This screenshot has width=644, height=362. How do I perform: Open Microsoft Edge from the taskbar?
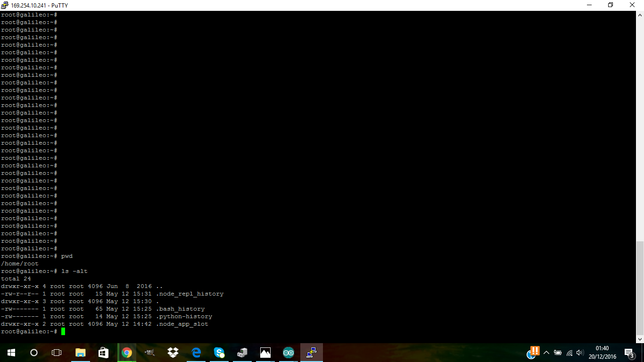click(196, 353)
